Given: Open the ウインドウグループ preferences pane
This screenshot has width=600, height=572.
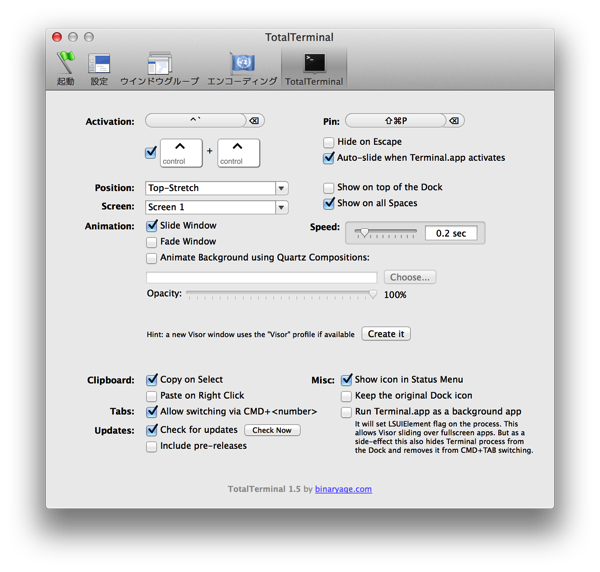Looking at the screenshot, I should (160, 69).
